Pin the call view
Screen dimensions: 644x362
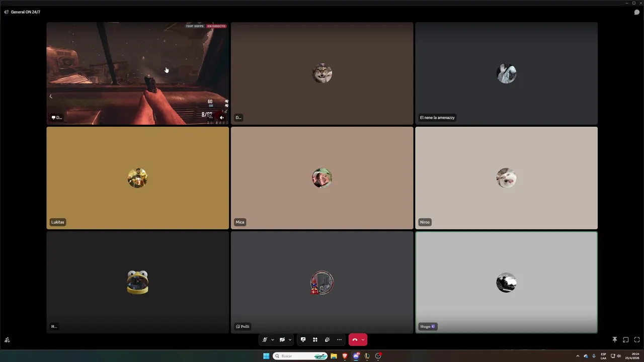(x=614, y=340)
